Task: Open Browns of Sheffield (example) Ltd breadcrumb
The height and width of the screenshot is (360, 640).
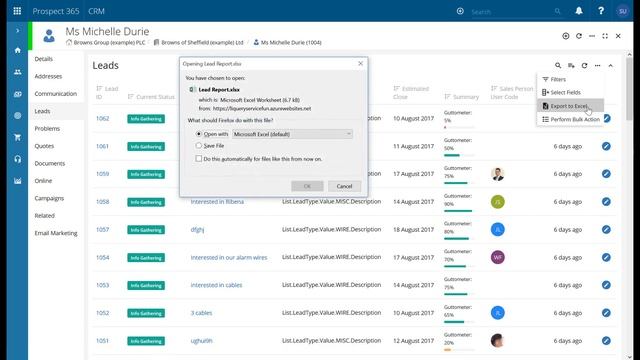Action: (202, 42)
